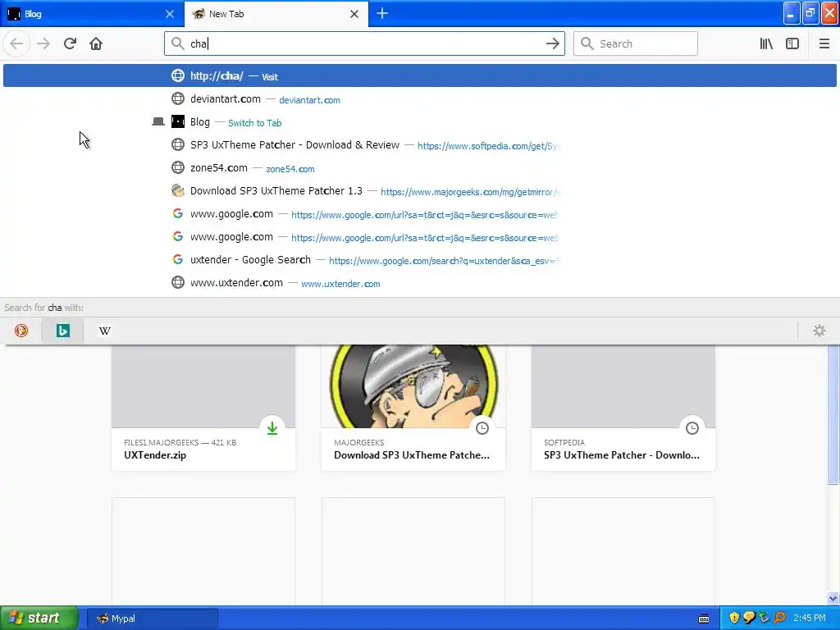Pick uxtender - Google Search suggestion
840x630 pixels.
(420, 260)
